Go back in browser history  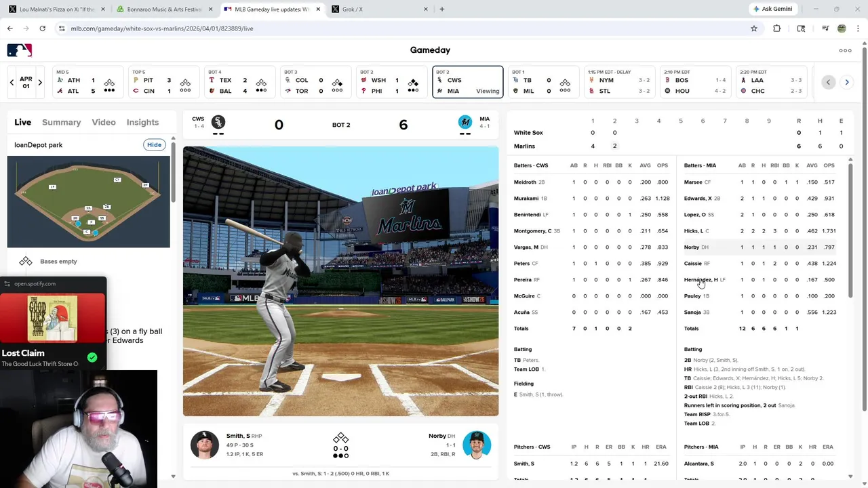click(10, 28)
